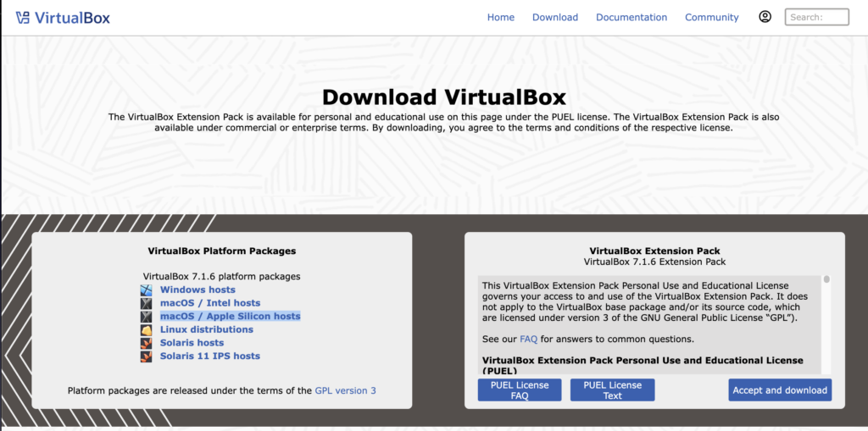Image resolution: width=868 pixels, height=431 pixels.
Task: Click the macOS Apple Silicon hosts icon
Action: pyautogui.click(x=147, y=317)
